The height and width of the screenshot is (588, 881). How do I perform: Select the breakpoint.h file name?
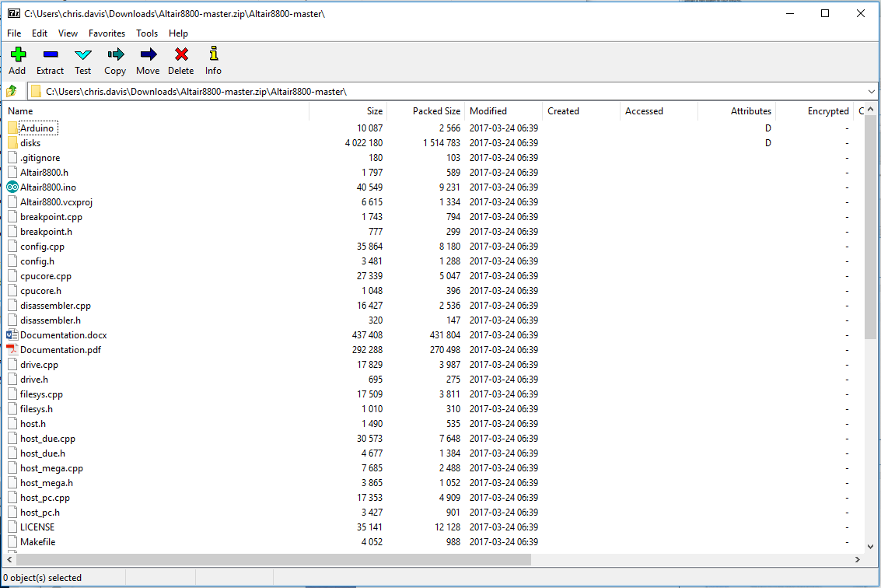click(46, 232)
